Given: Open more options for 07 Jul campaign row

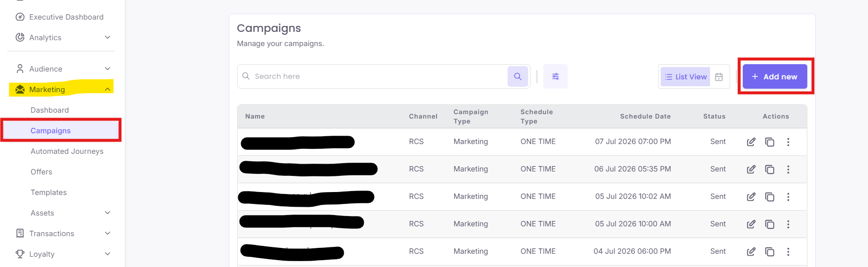Looking at the screenshot, I should tap(788, 142).
